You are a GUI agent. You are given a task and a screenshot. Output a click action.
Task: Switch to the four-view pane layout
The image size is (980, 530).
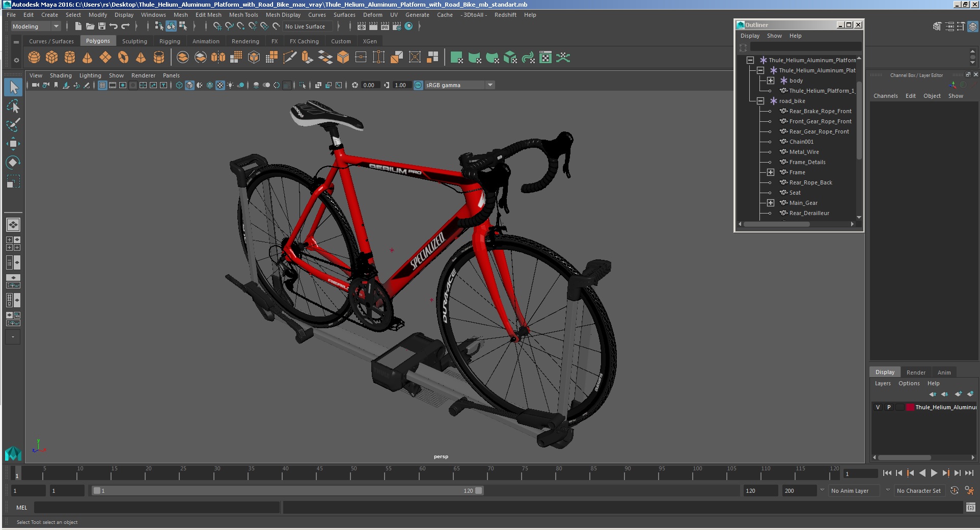pos(13,244)
